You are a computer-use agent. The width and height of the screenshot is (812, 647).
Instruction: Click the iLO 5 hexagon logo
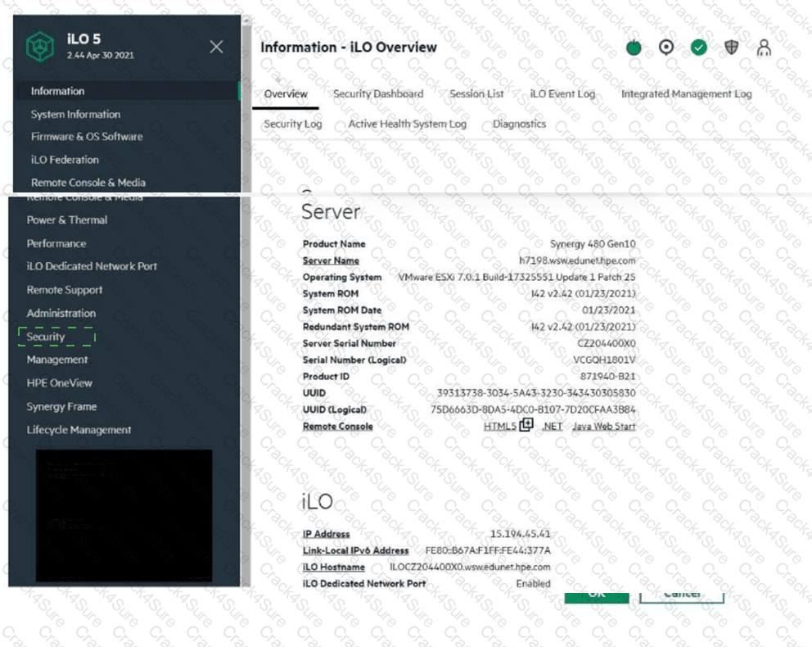pos(39,47)
